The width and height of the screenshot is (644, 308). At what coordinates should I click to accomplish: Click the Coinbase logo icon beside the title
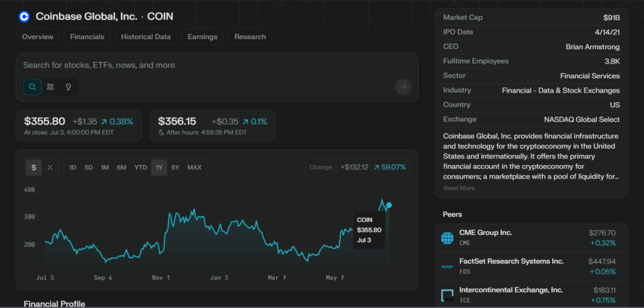[25, 17]
